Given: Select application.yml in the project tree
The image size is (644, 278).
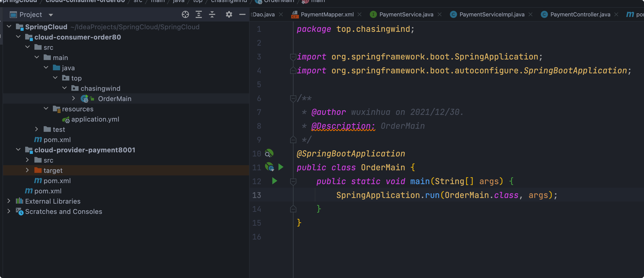Looking at the screenshot, I should (x=95, y=119).
